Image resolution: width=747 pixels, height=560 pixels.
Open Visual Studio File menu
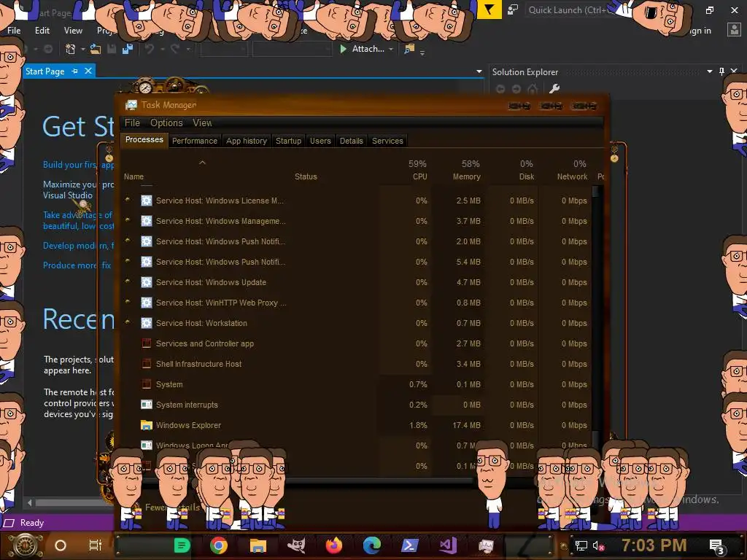[x=14, y=31]
